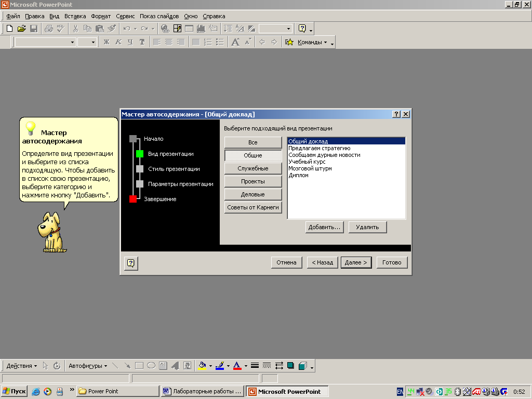532x399 pixels.
Task: Click the Далее > button
Action: (x=356, y=262)
